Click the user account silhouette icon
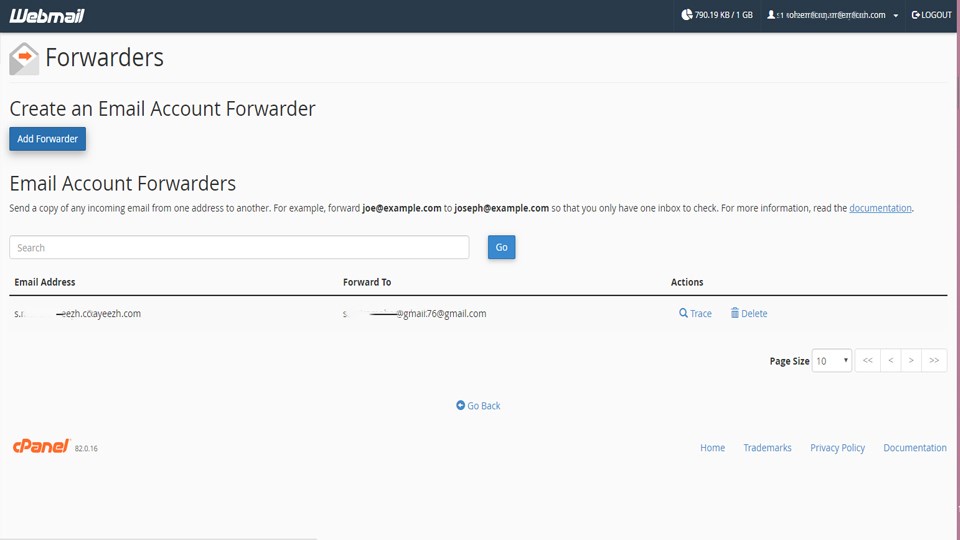 point(771,15)
